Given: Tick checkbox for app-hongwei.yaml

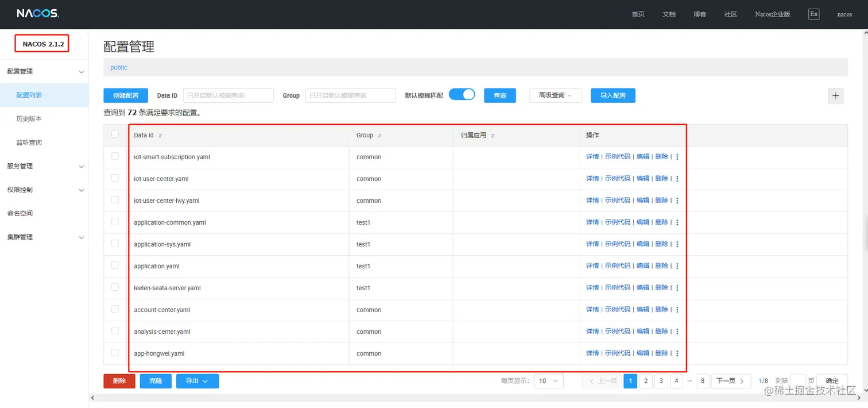Looking at the screenshot, I should tap(115, 352).
